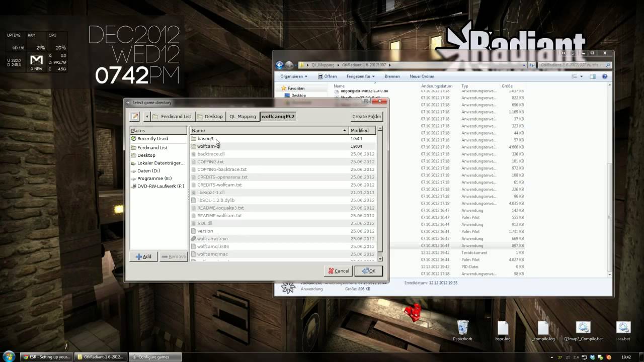Screen dimensions: 644x362
Task: Select Daten (D:) drive in Places
Action: click(x=158, y=170)
